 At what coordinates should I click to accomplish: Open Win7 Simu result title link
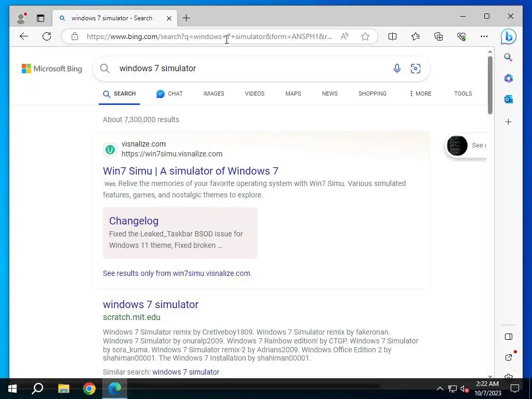pos(191,171)
